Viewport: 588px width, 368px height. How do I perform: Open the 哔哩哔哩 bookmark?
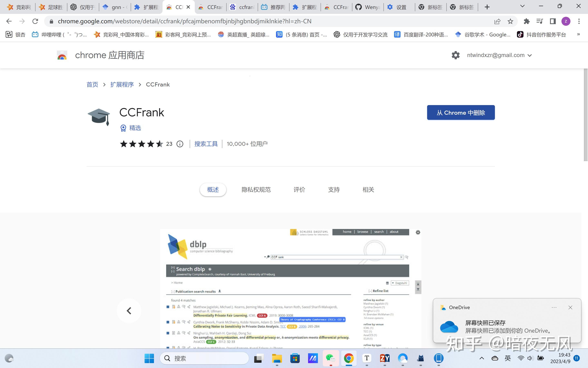pyautogui.click(x=59, y=35)
